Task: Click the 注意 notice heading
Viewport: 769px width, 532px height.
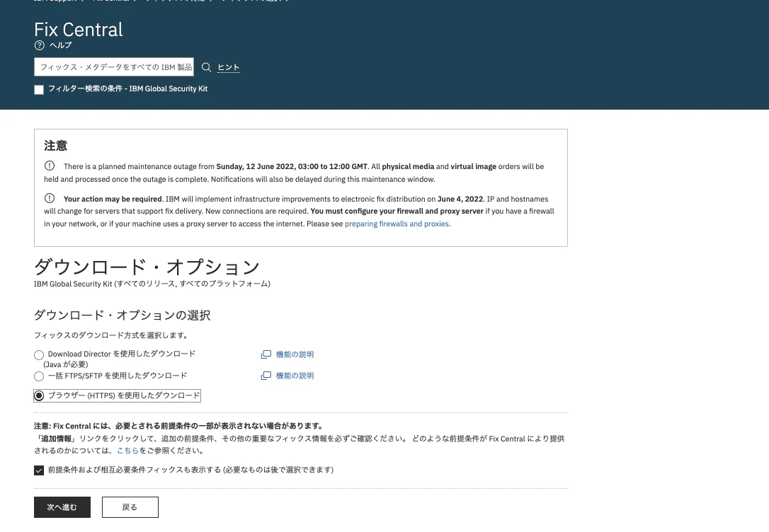Action: click(x=55, y=146)
